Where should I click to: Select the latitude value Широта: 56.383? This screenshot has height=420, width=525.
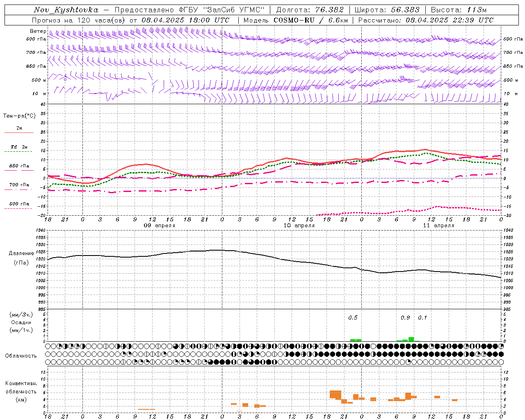pos(387,10)
